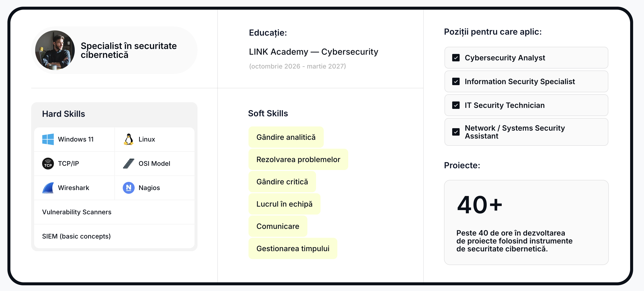The height and width of the screenshot is (291, 644).
Task: Click the Lucrul în echipă tag
Action: click(284, 204)
